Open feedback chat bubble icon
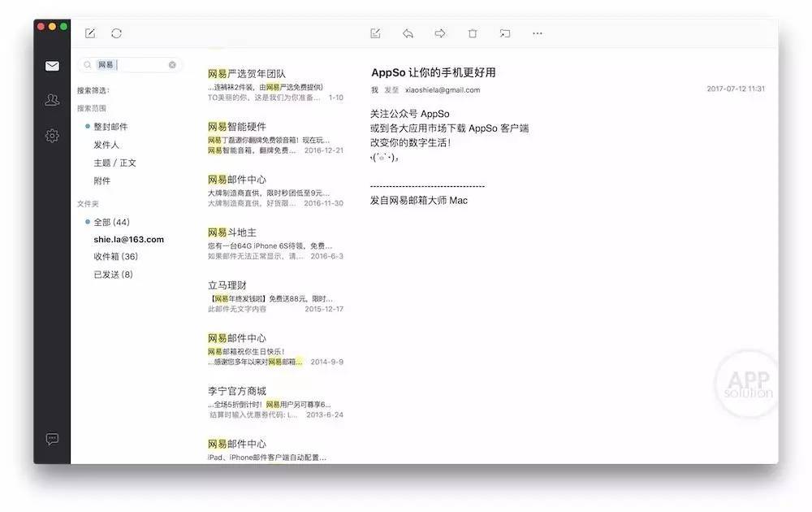 tap(52, 439)
